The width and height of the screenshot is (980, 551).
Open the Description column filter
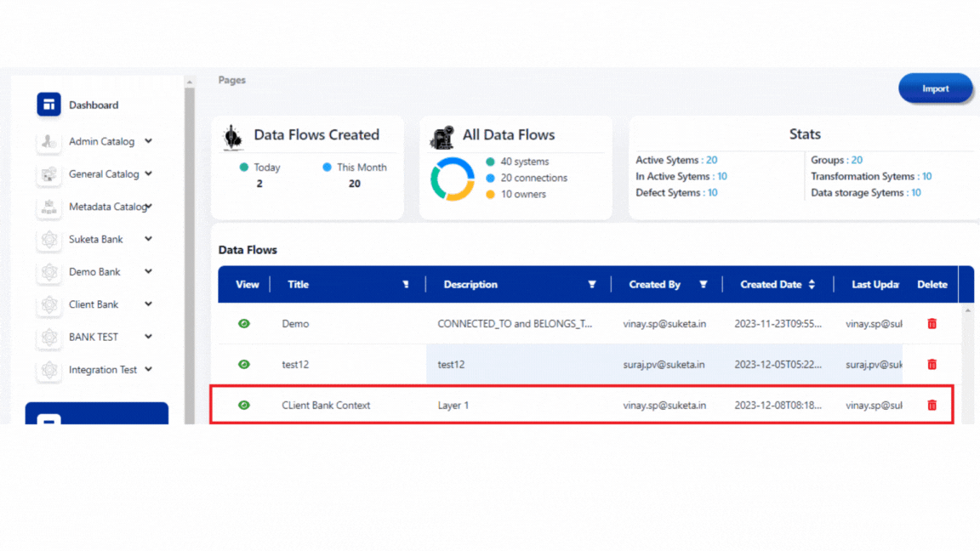(x=592, y=285)
